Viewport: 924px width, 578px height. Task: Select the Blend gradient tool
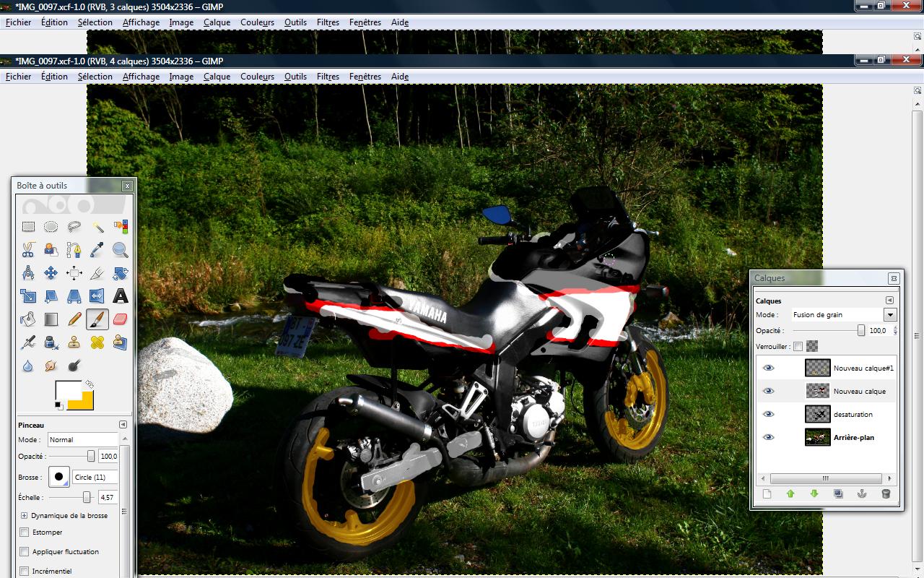pos(51,319)
